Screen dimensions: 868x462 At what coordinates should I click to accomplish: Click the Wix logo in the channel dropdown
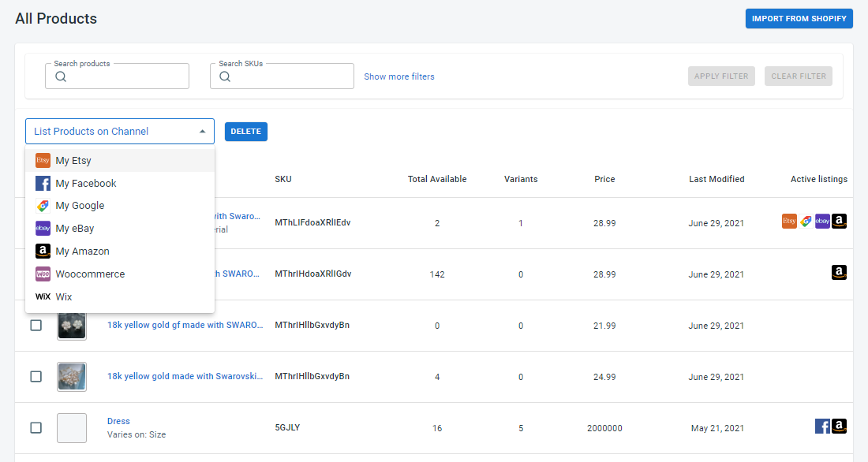click(x=43, y=296)
